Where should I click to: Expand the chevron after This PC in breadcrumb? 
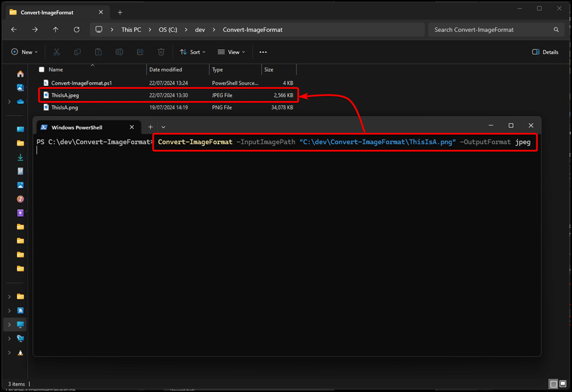tap(150, 30)
